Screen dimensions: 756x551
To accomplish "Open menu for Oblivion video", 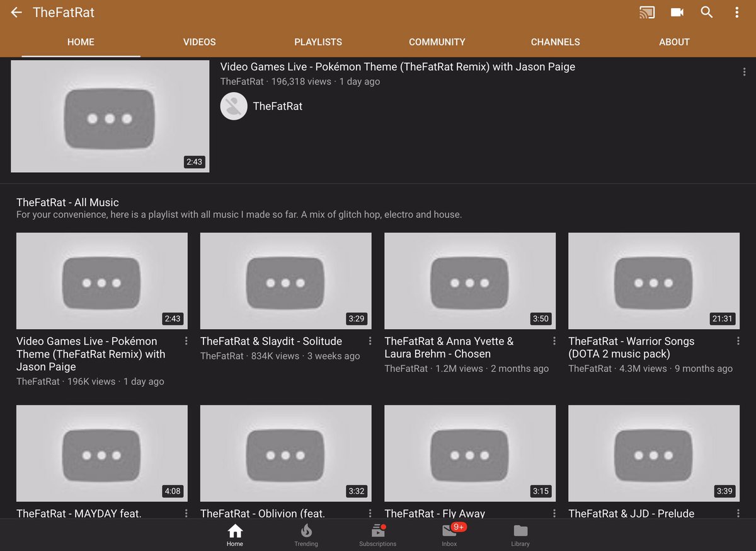I will (x=370, y=513).
